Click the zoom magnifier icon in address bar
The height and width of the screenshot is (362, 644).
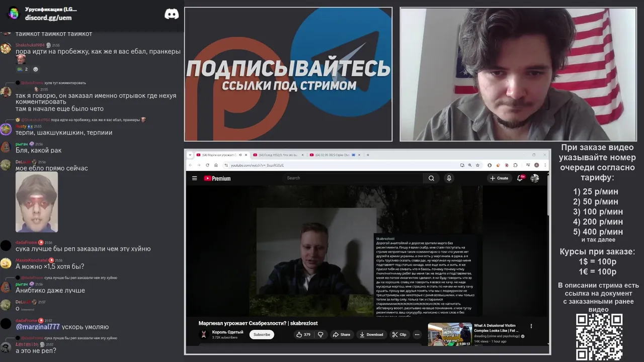[x=470, y=165]
